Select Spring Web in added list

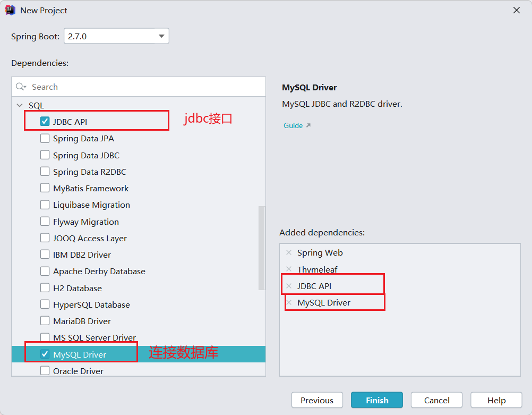pyautogui.click(x=320, y=253)
